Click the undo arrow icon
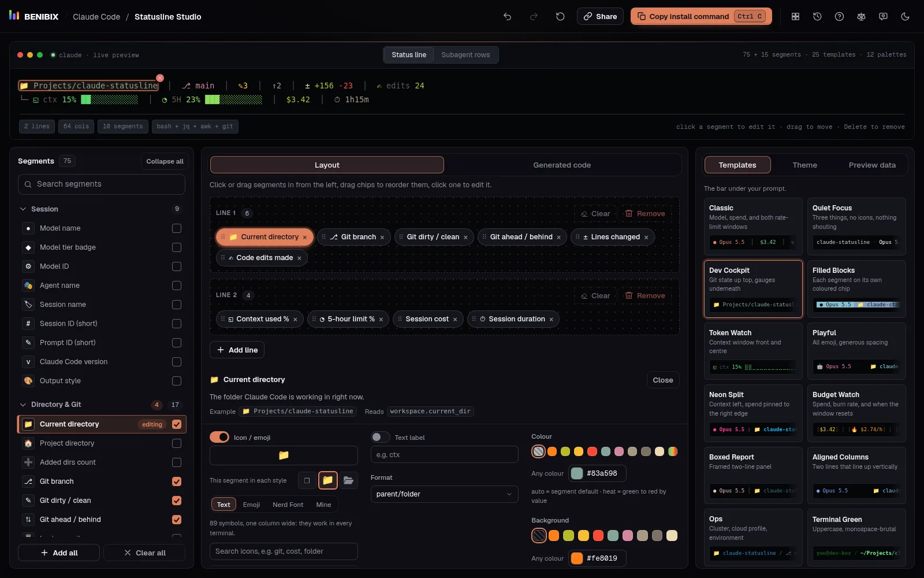This screenshot has width=924, height=578. (x=507, y=17)
